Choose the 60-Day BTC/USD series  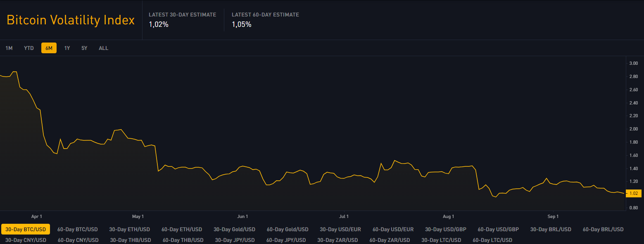(78, 229)
